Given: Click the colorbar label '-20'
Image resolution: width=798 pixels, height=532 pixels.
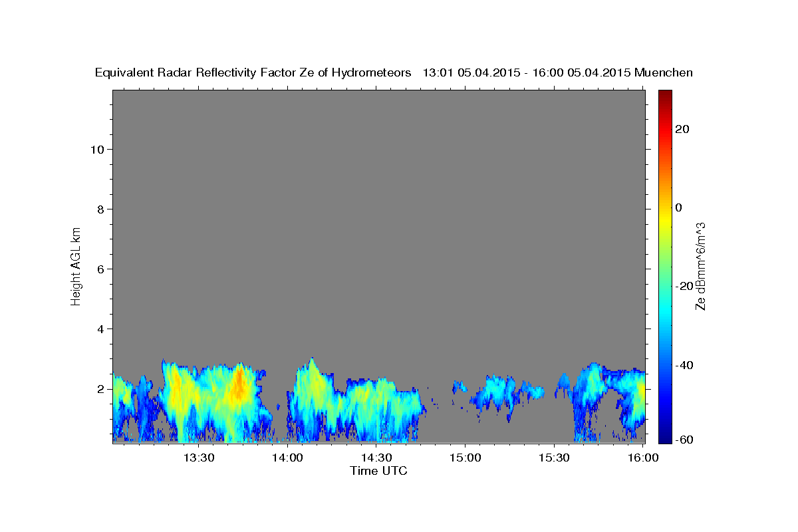Looking at the screenshot, I should pyautogui.click(x=684, y=286).
